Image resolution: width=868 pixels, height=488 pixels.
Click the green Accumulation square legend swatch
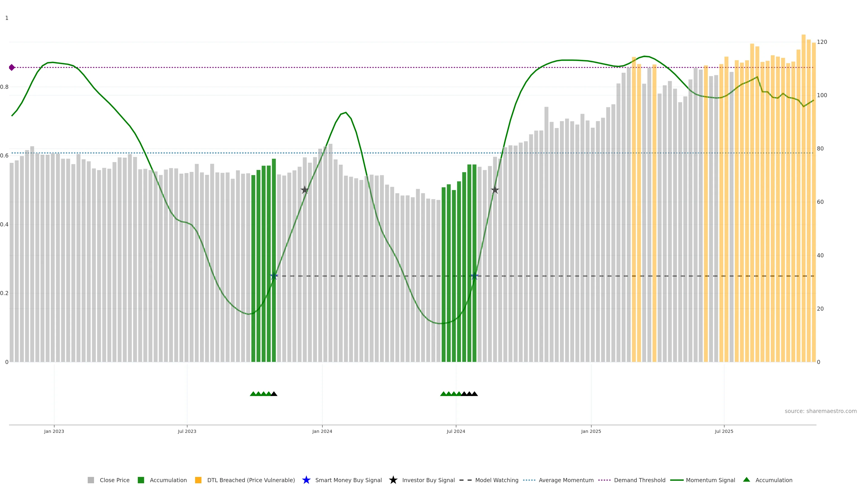coord(141,480)
